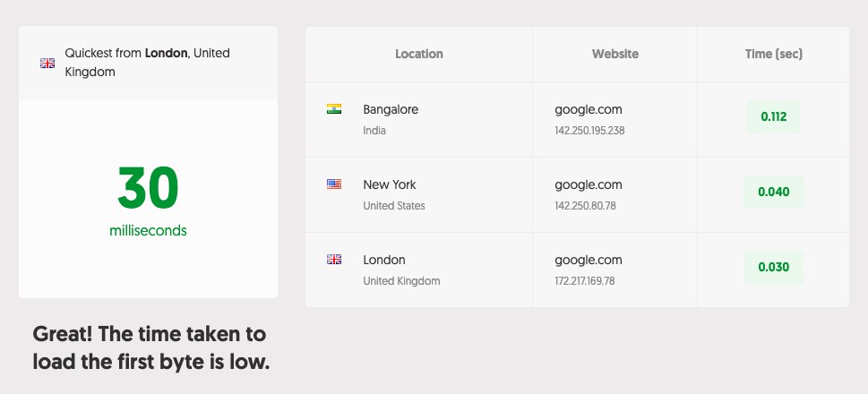Click google.com in the Bangalore row
868x394 pixels.
589,110
